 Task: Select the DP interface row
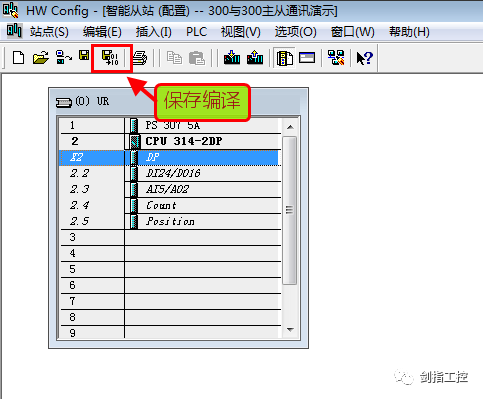(170, 157)
